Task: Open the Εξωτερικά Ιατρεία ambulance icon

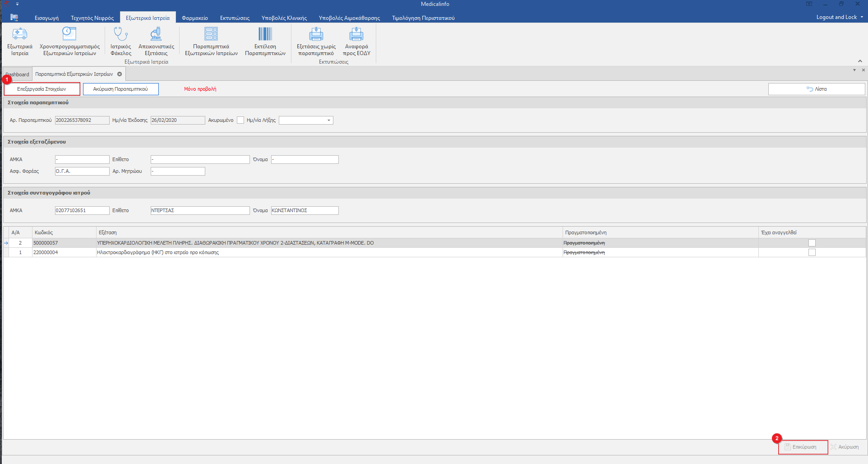Action: (20, 35)
